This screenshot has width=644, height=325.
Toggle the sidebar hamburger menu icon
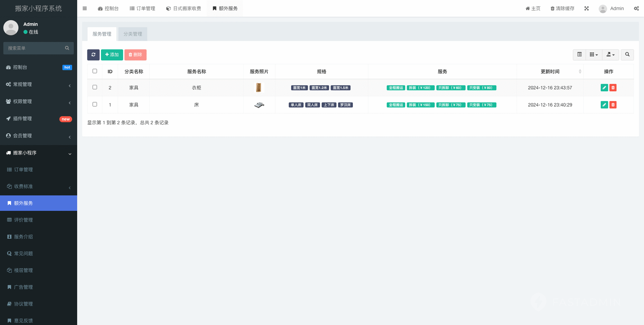[85, 8]
